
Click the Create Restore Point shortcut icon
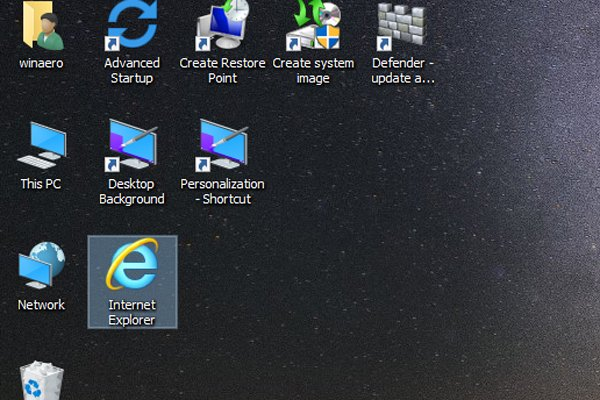tap(223, 25)
